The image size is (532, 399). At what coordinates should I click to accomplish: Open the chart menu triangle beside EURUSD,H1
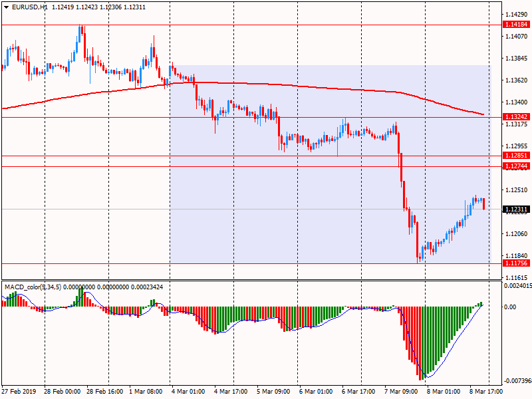[7, 7]
